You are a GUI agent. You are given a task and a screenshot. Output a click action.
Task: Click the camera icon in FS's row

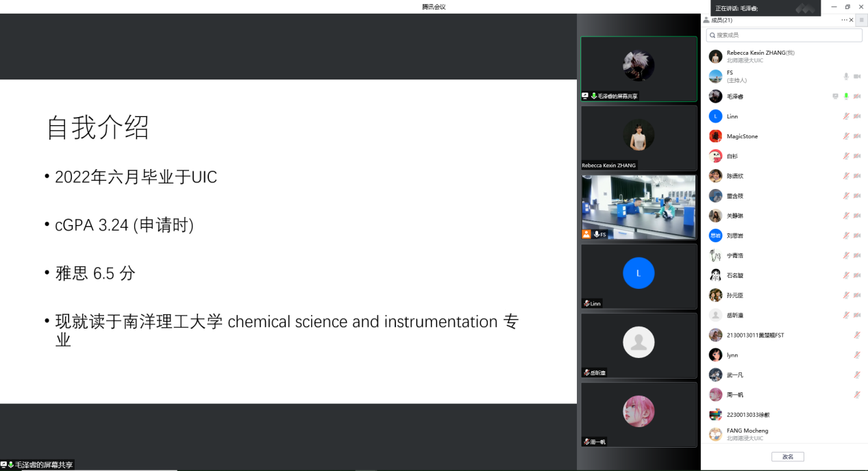pyautogui.click(x=857, y=77)
